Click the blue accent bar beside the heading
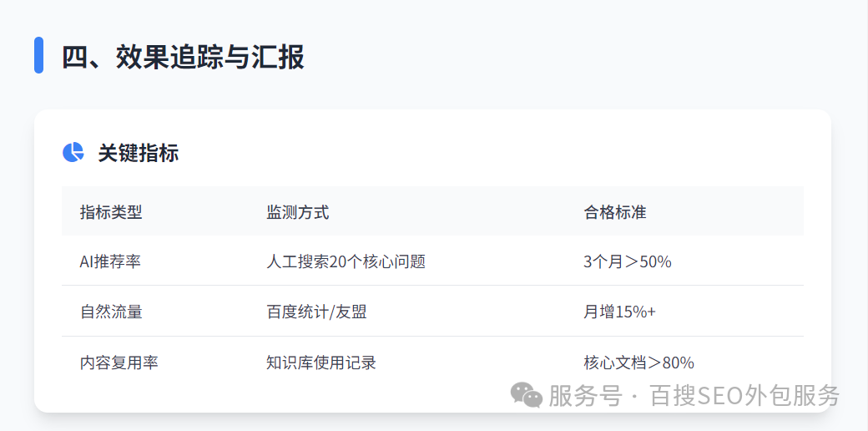The width and height of the screenshot is (868, 431). click(38, 55)
